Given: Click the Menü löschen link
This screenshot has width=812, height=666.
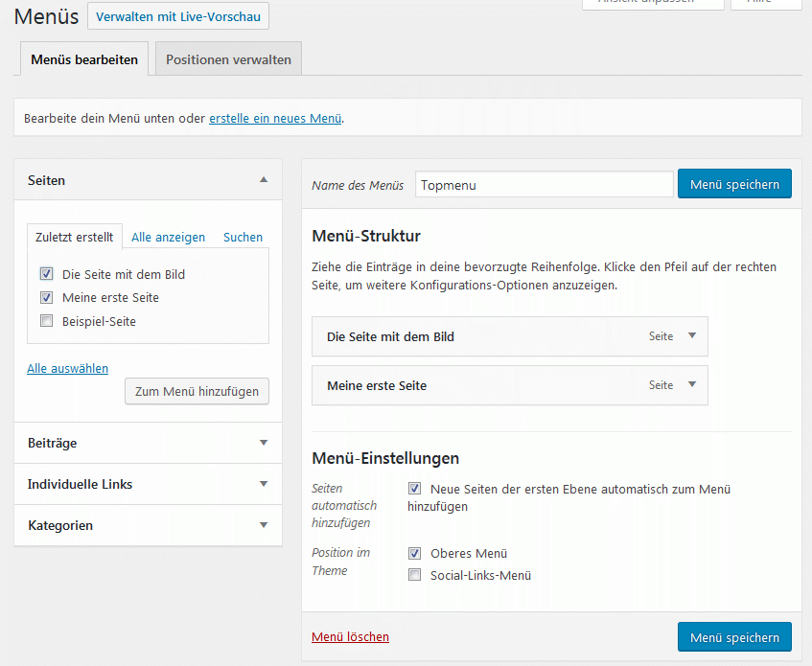Looking at the screenshot, I should tap(350, 637).
